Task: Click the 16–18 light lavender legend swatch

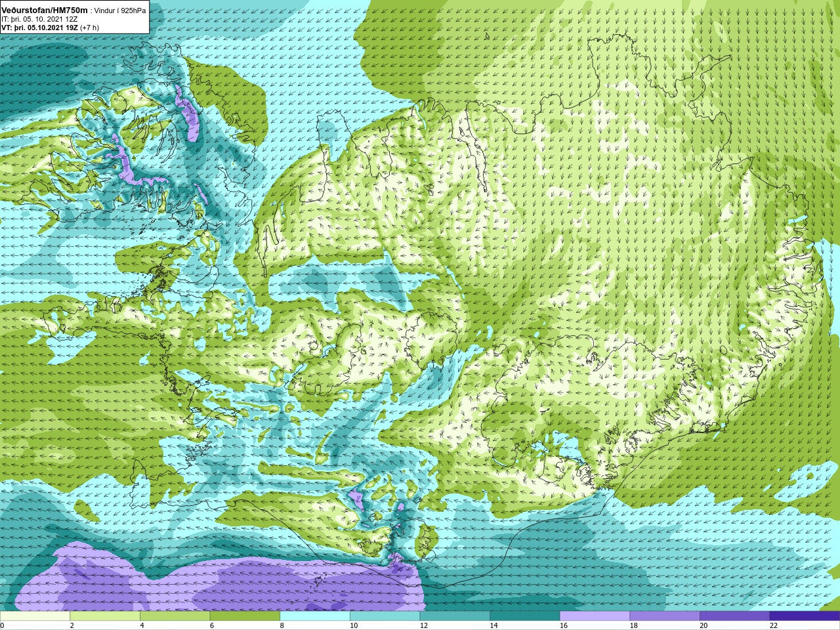Action: (x=595, y=616)
